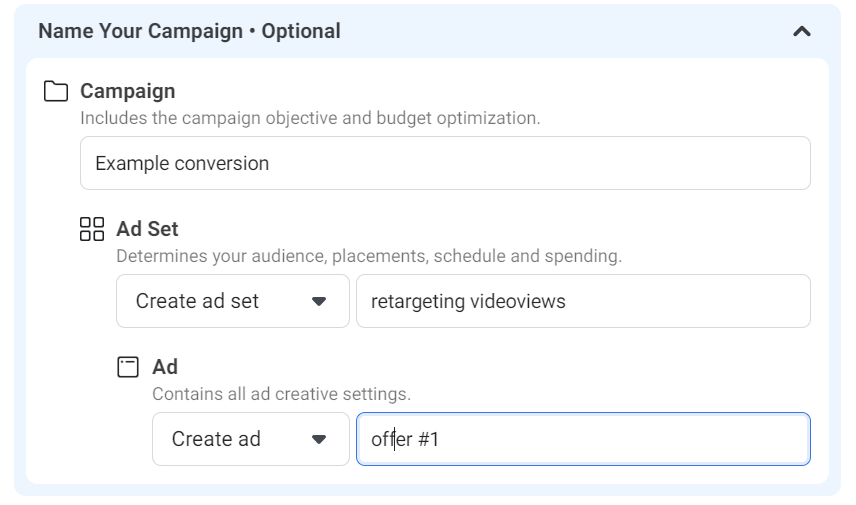Click "Contains all ad creative settings" text
Screen dimensions: 856x505
click(281, 394)
